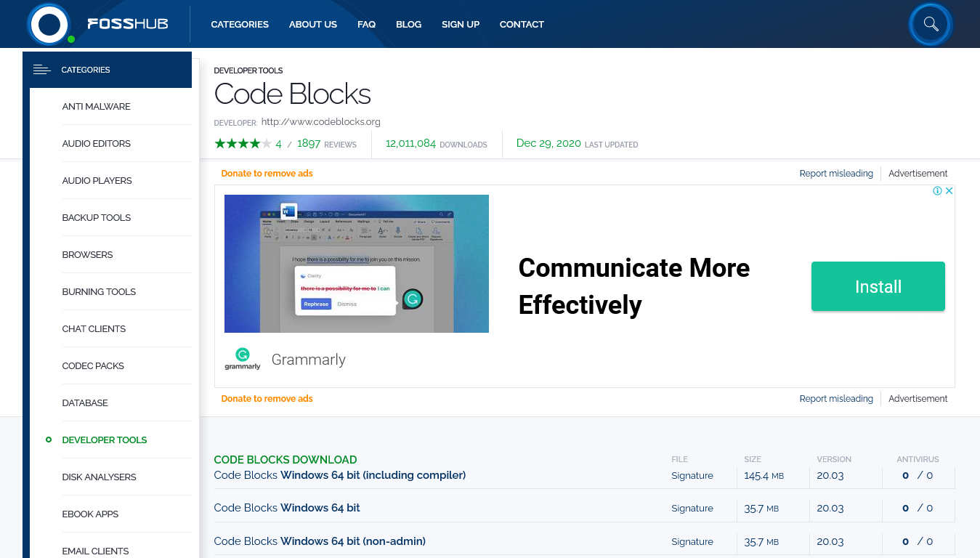Image resolution: width=980 pixels, height=558 pixels.
Task: Toggle the Categories hamburger menu icon
Action: click(x=41, y=70)
